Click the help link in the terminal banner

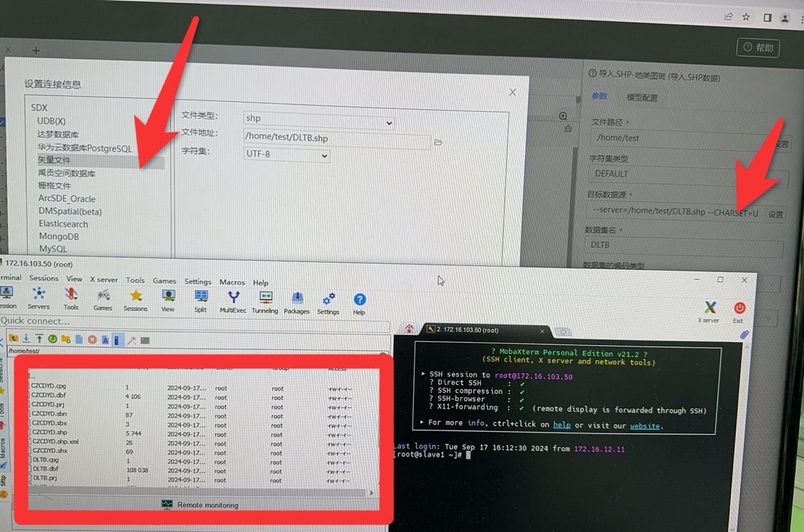(x=561, y=425)
